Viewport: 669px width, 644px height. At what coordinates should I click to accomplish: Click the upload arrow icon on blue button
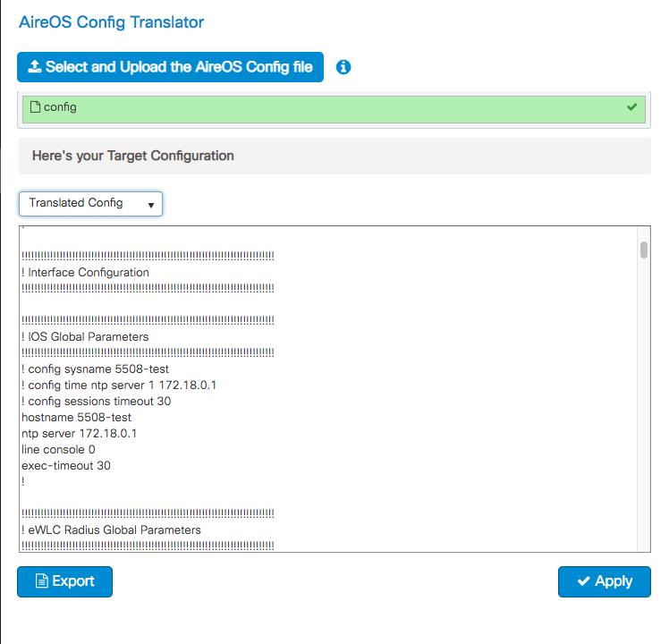(x=35, y=66)
